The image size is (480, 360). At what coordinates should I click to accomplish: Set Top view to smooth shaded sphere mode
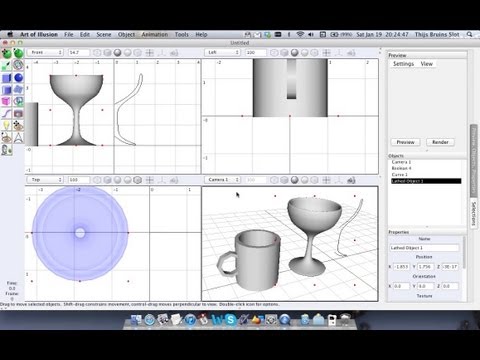click(x=117, y=180)
